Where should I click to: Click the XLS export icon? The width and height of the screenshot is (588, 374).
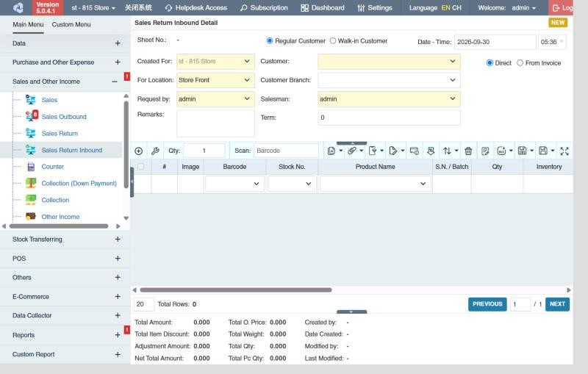click(x=501, y=151)
